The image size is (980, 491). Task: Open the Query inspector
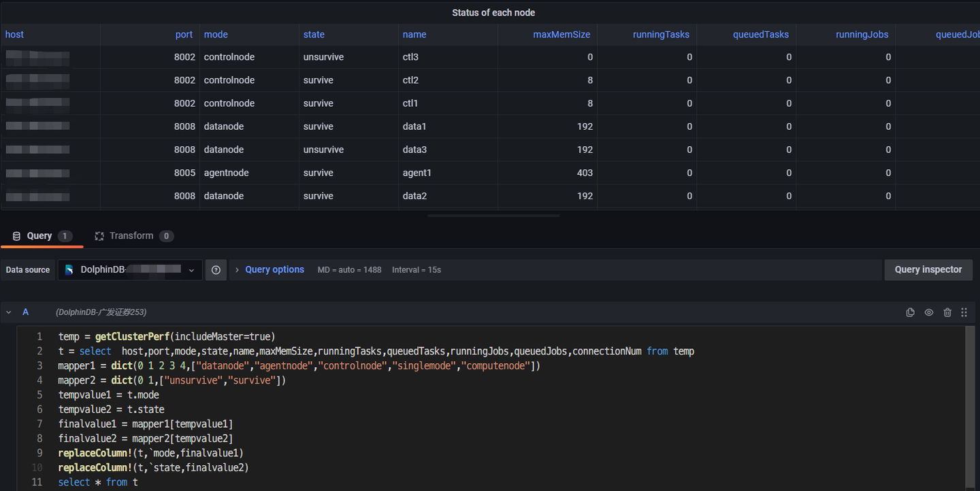(x=928, y=269)
